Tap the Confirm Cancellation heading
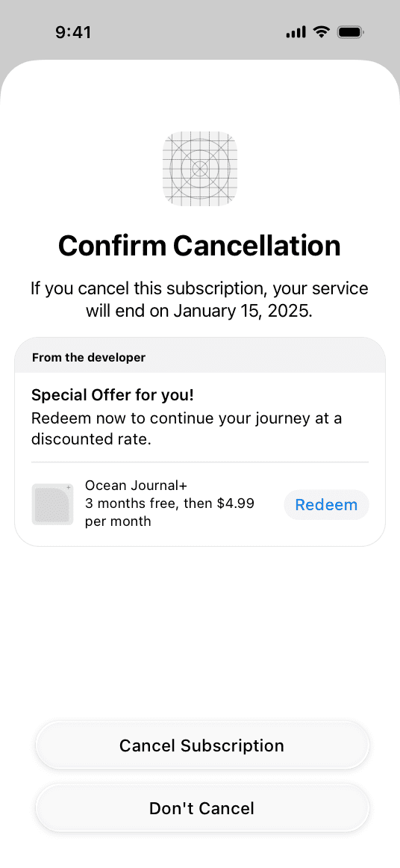The image size is (400, 868). click(199, 246)
